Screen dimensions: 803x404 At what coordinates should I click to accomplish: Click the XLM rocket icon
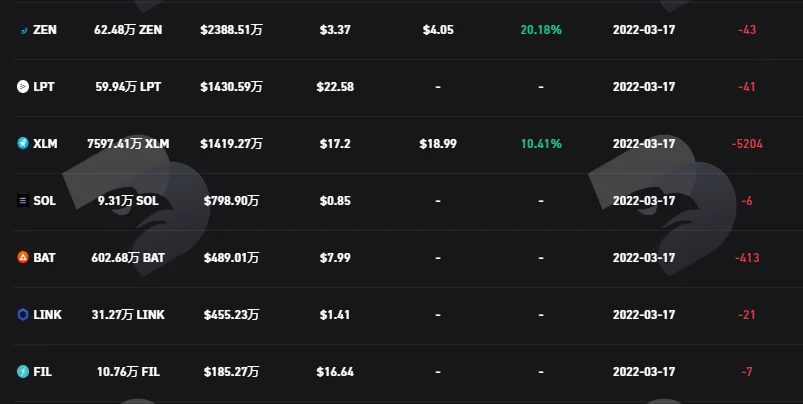(23, 143)
